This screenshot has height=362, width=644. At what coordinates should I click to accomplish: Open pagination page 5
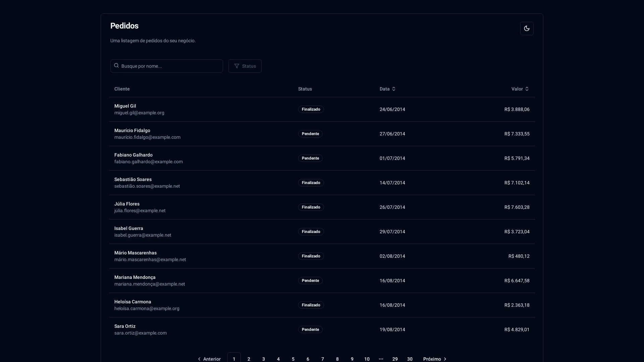coord(293,359)
